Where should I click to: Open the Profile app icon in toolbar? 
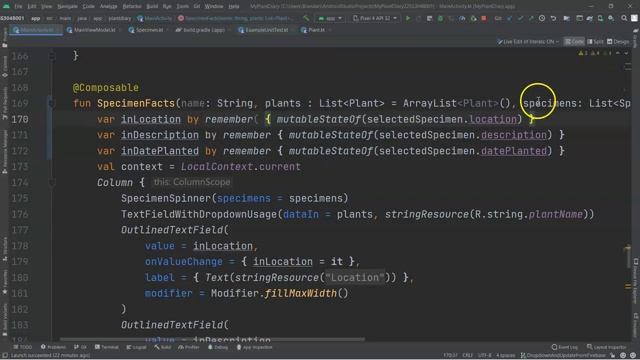coord(462,18)
